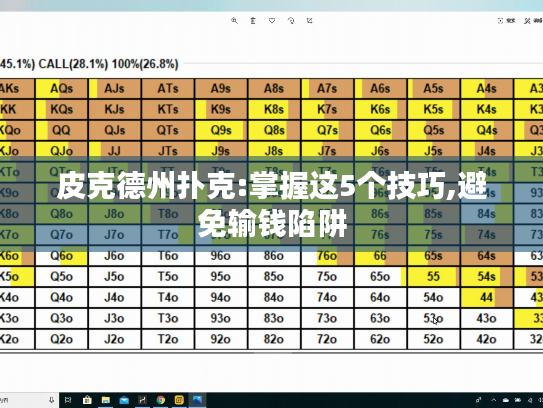Click the J6o hand cell
The height and width of the screenshot is (408, 543).
click(115, 256)
